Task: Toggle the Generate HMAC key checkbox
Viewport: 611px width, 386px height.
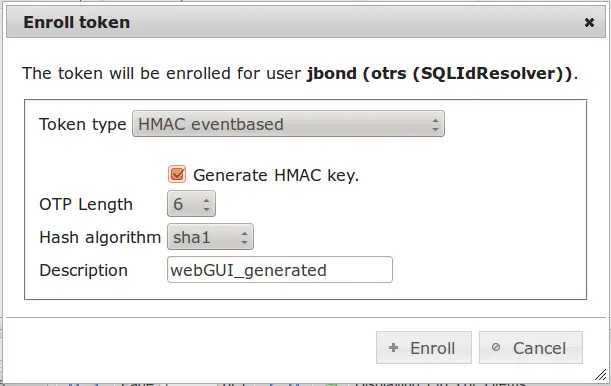Action: pos(177,174)
